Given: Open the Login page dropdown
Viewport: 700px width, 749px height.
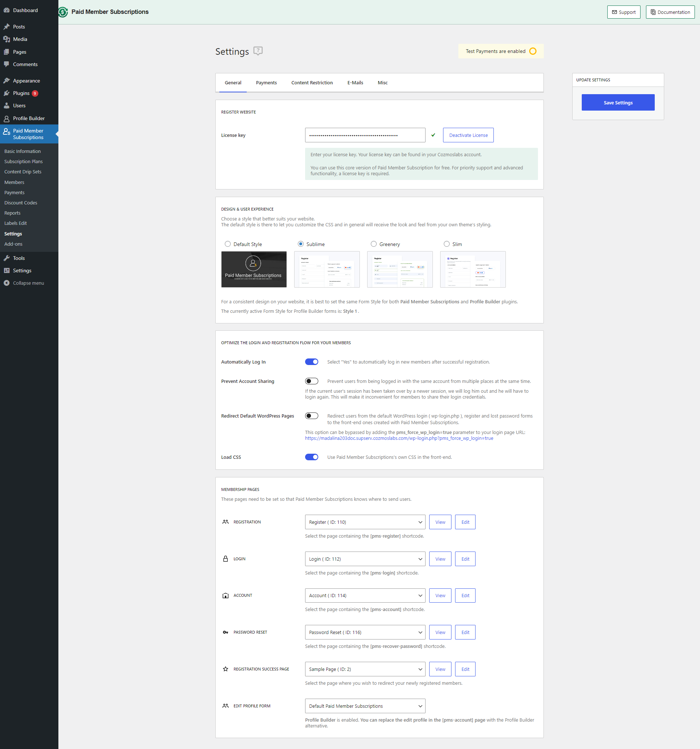Looking at the screenshot, I should click(365, 559).
